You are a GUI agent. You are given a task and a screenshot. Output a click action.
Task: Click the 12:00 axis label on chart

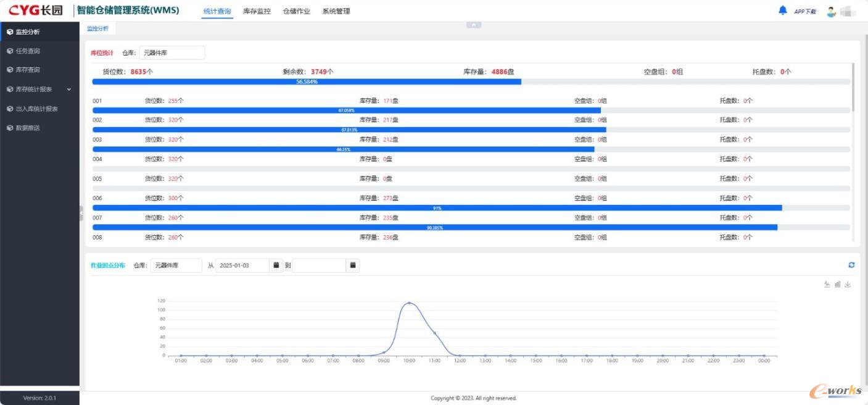(x=460, y=361)
